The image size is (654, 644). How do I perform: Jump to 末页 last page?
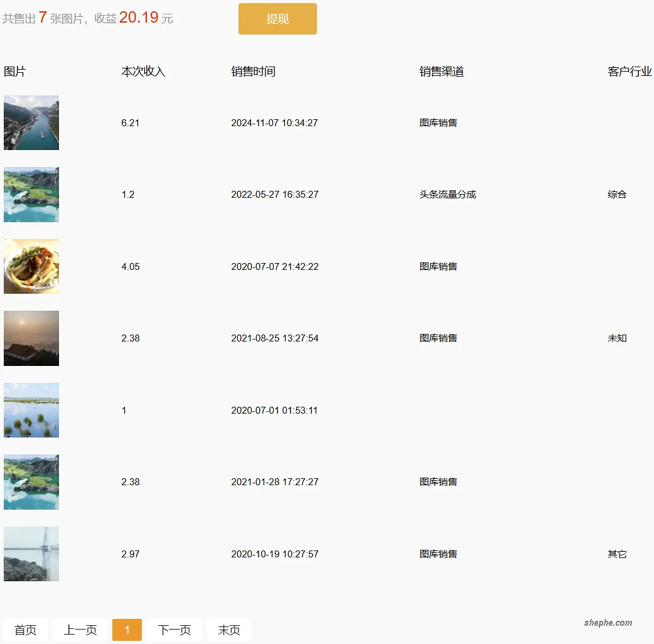point(228,630)
